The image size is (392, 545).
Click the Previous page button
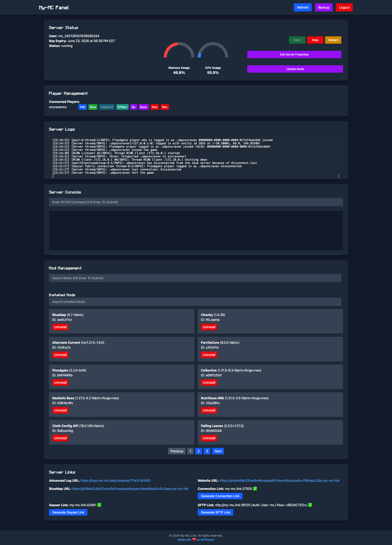pyautogui.click(x=177, y=451)
